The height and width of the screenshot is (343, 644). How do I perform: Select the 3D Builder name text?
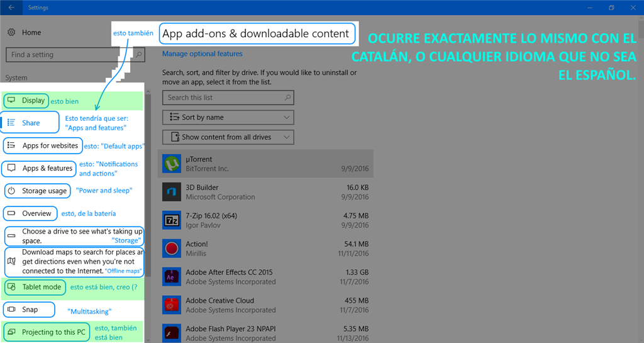(x=202, y=188)
